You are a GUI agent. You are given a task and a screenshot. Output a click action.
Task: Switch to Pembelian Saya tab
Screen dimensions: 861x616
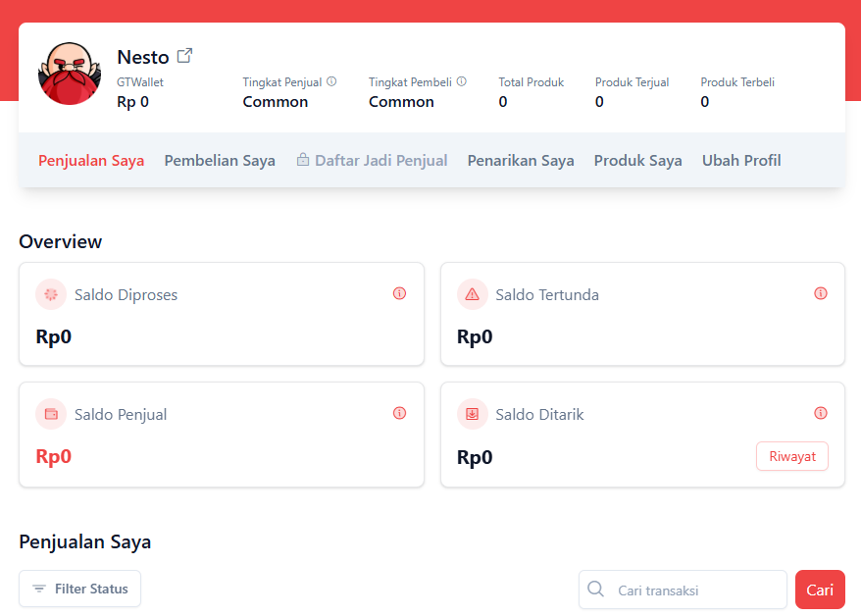click(x=220, y=160)
